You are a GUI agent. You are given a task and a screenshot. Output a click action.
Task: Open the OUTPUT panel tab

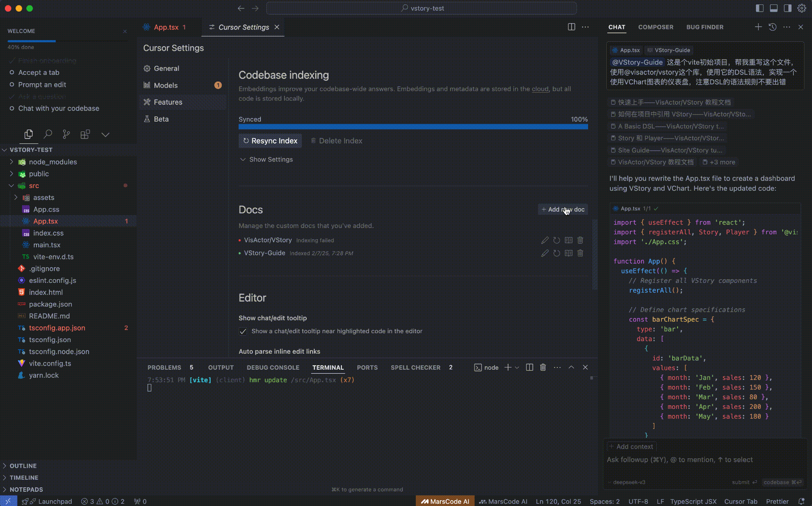221,367
